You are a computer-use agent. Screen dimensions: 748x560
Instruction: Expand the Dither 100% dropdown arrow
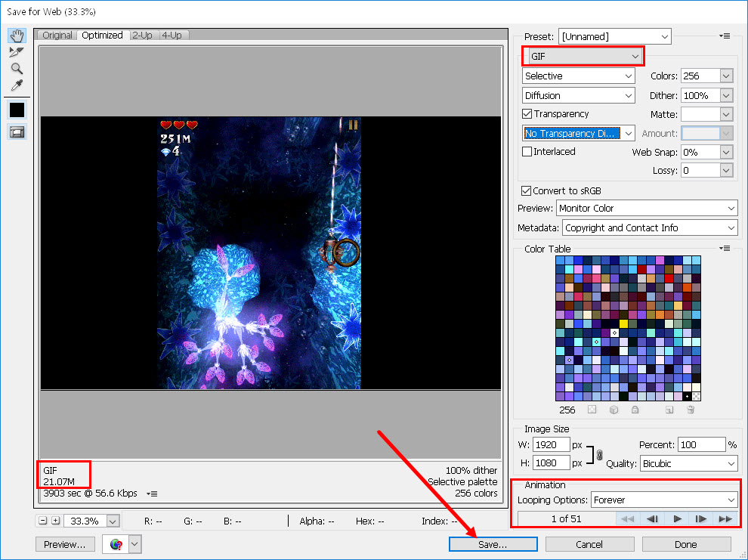pos(726,95)
